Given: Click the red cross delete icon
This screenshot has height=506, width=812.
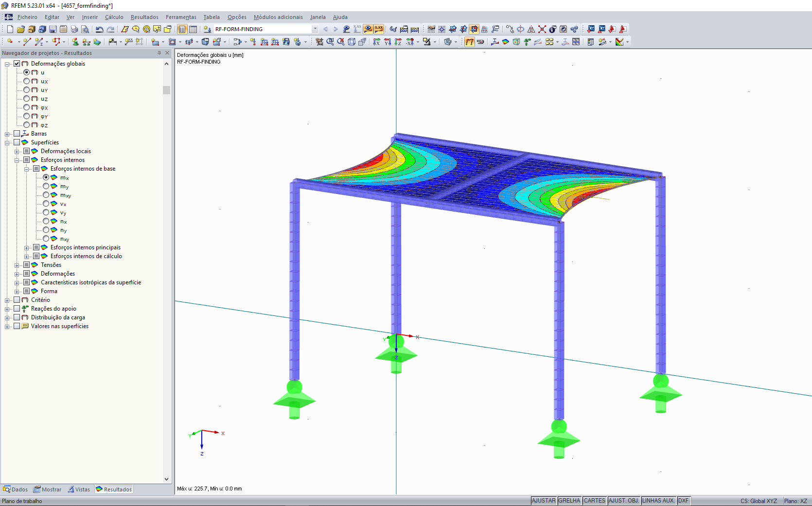Looking at the screenshot, I should (x=542, y=29).
